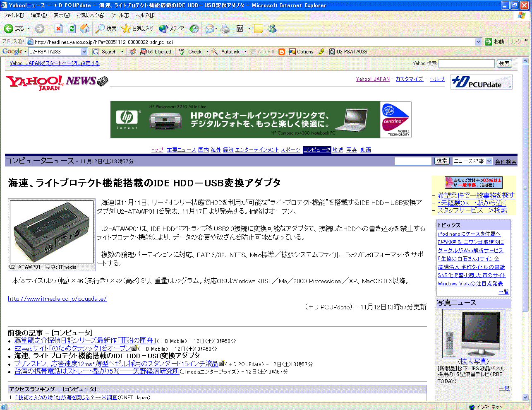Click the 検索 button in the news search bar
532x410 pixels.
[442, 161]
